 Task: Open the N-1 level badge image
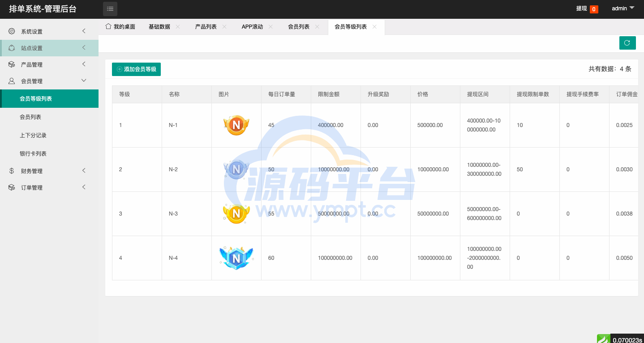236,125
